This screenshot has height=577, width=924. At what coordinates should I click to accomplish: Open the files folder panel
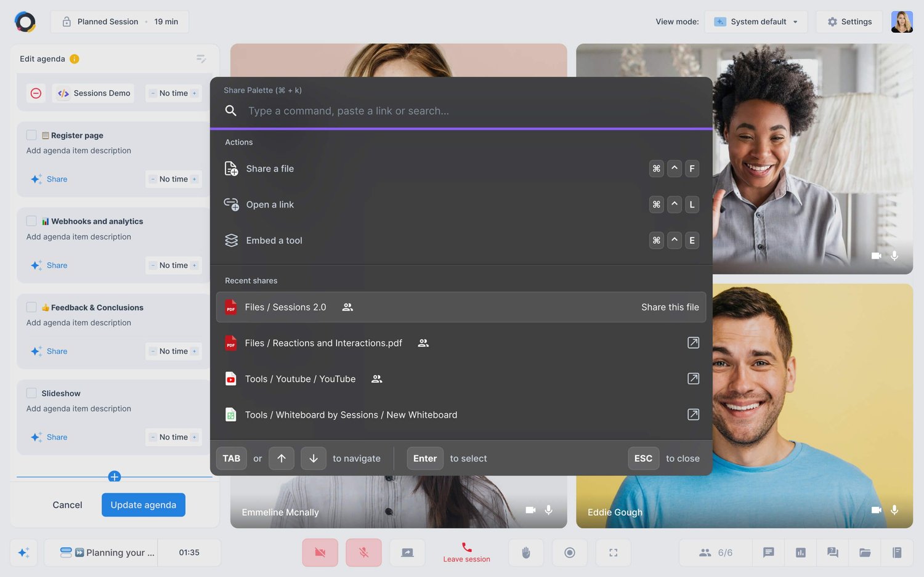pyautogui.click(x=865, y=552)
